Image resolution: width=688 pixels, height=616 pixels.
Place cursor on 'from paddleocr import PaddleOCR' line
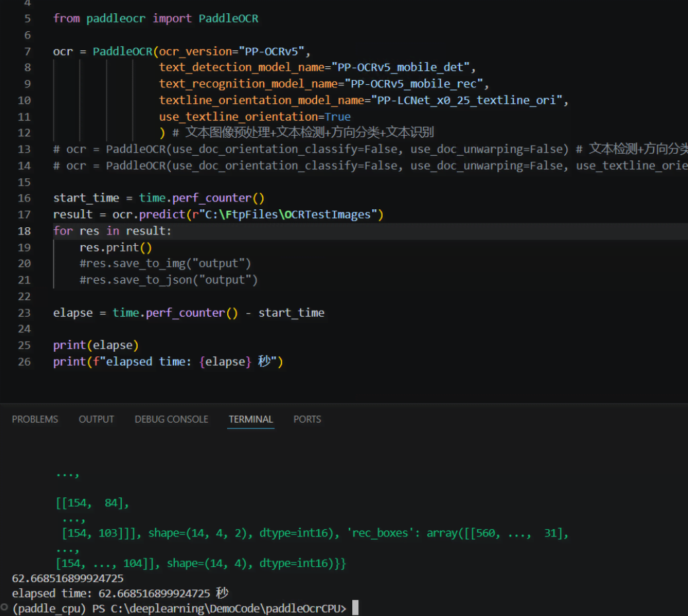tap(156, 19)
